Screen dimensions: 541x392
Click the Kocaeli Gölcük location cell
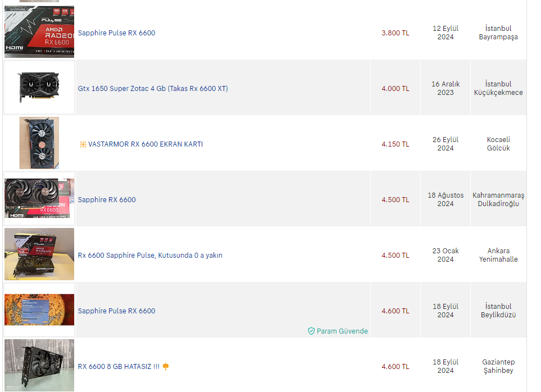498,144
